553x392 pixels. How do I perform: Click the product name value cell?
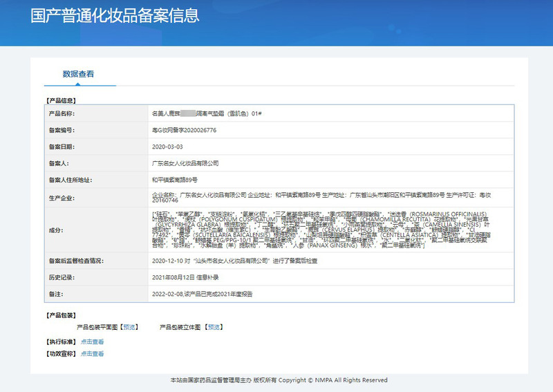[x=206, y=113]
